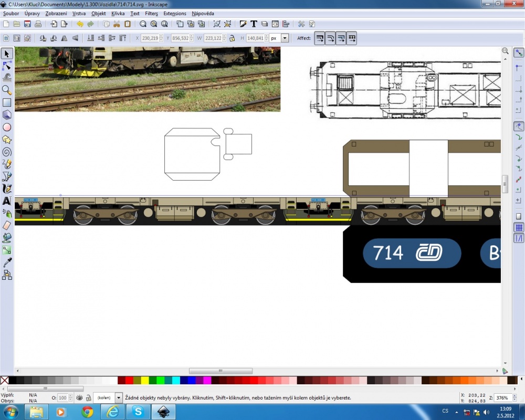Activate the Spiral tool

[x=7, y=152]
